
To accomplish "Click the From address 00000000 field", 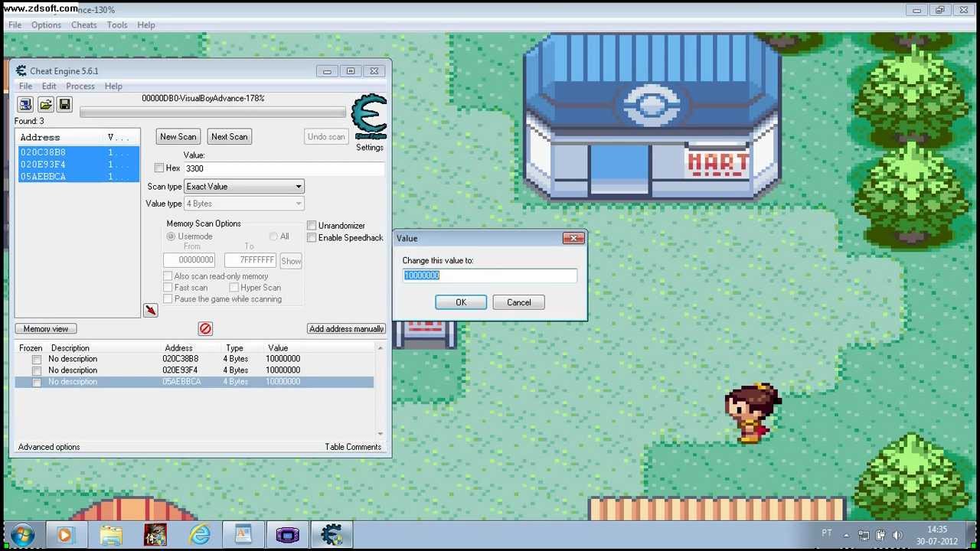I will (189, 260).
